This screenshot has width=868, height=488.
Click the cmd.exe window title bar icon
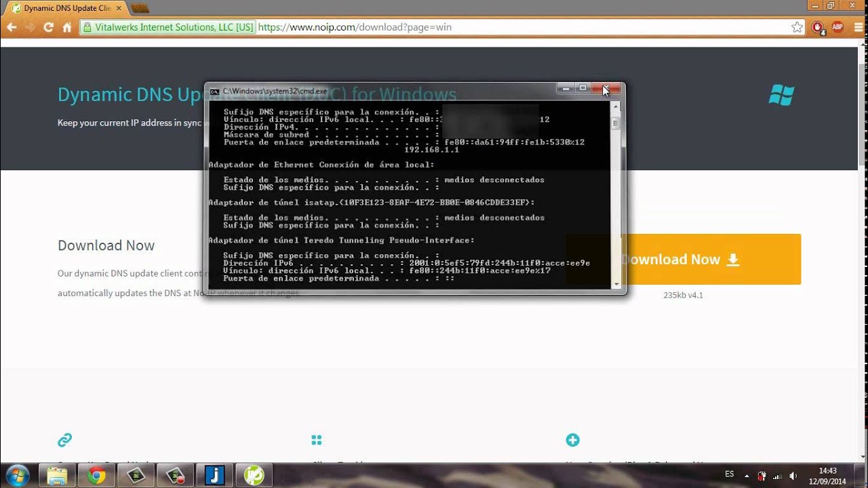pos(214,91)
